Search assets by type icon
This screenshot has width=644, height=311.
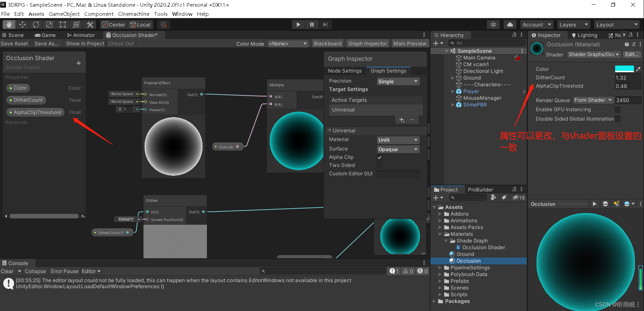pos(493,198)
